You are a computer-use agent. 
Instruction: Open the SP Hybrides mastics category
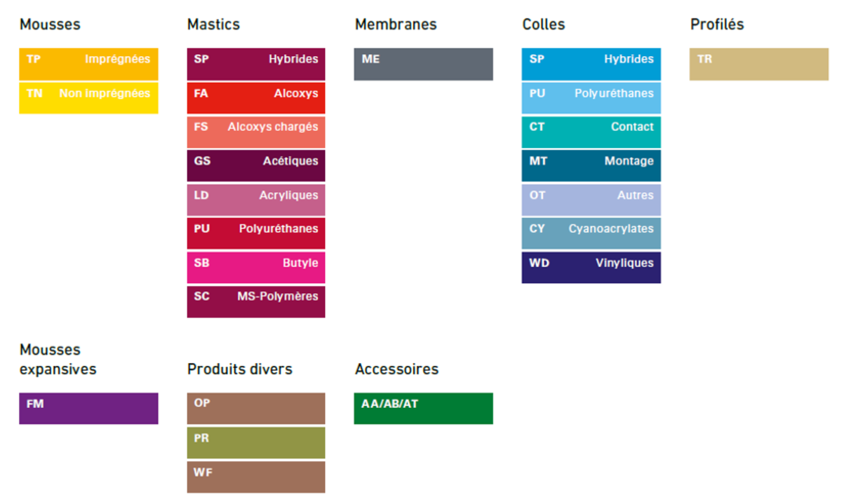click(x=256, y=64)
